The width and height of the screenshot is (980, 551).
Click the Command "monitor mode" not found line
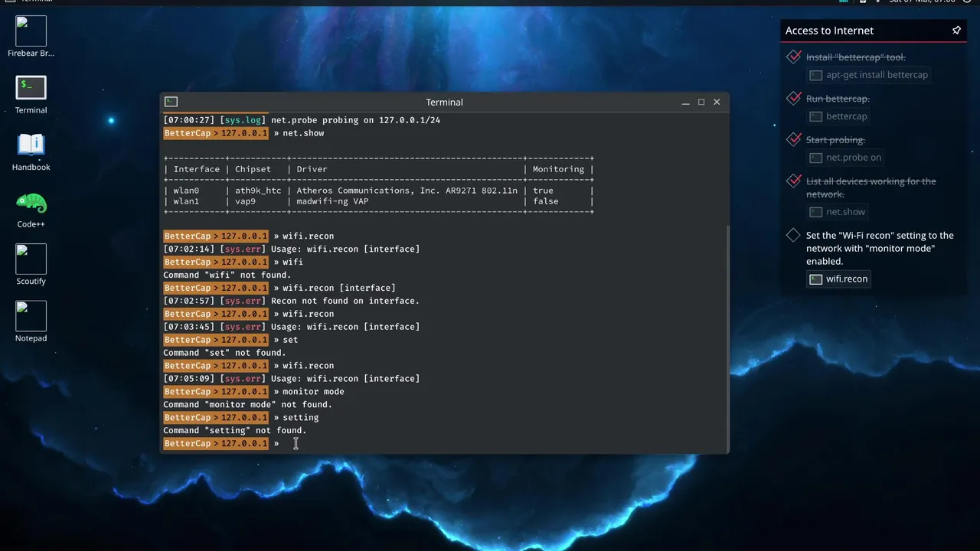[x=247, y=405]
